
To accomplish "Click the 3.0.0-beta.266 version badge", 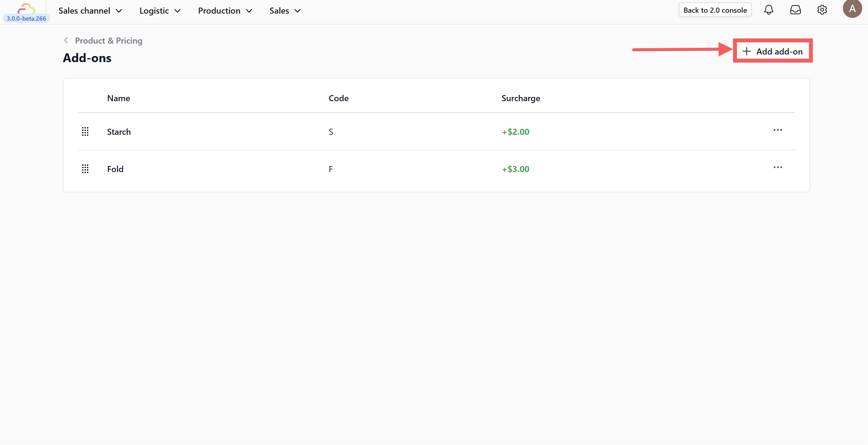I will [26, 18].
